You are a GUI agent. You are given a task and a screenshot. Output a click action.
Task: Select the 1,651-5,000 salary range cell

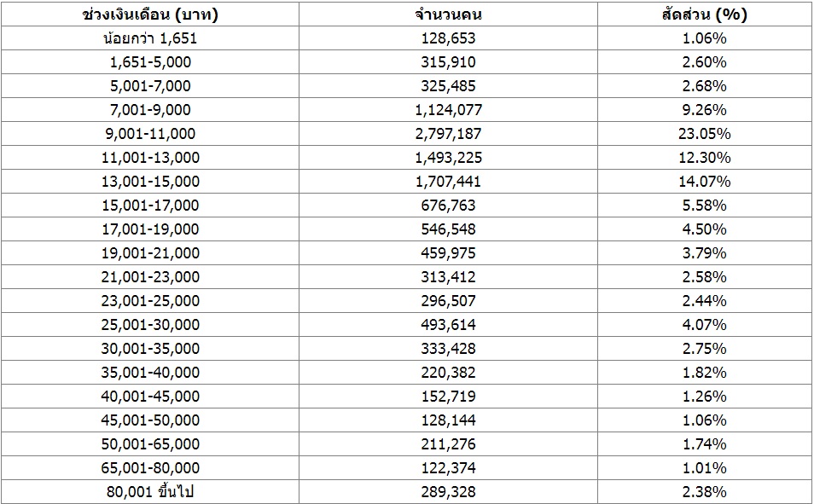click(150, 62)
